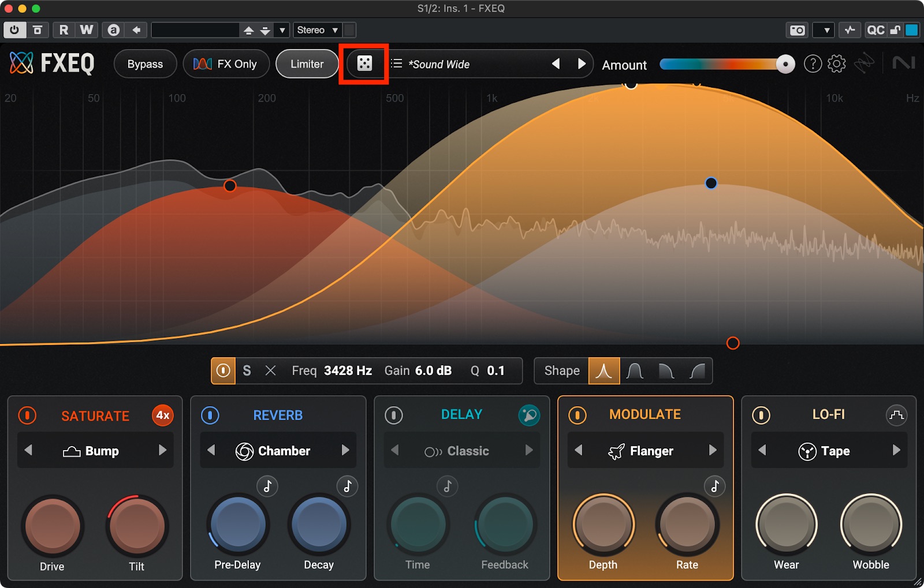Click the Bypass button
This screenshot has height=588, width=924.
[x=145, y=63]
